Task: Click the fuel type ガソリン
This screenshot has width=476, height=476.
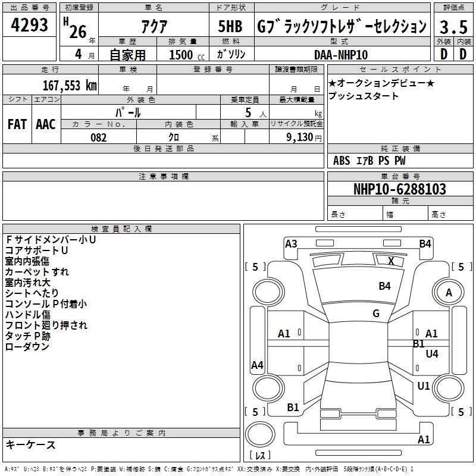Action: (x=231, y=54)
